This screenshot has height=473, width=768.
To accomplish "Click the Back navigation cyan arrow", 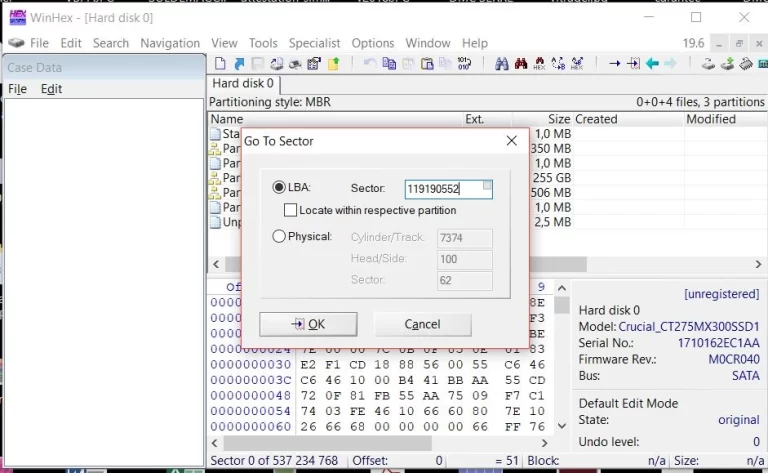I will (x=652, y=64).
